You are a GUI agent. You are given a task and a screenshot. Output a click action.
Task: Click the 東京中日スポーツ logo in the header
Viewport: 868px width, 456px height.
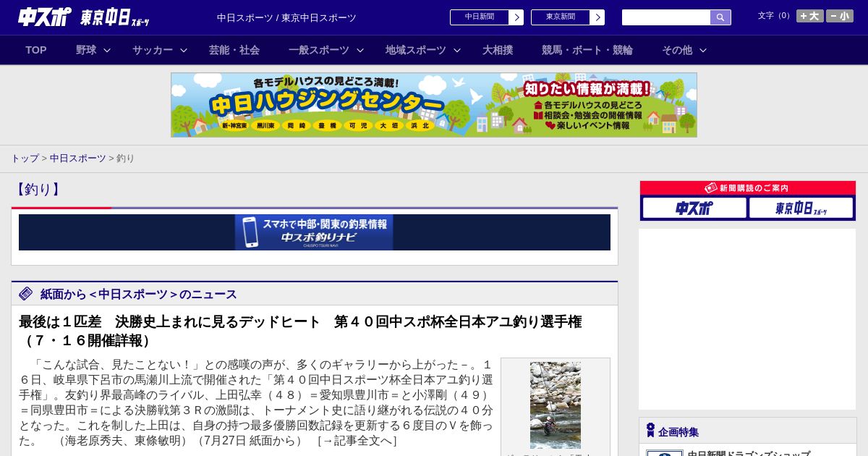[x=115, y=17]
